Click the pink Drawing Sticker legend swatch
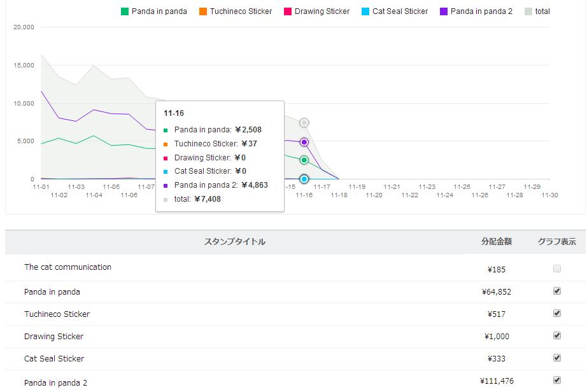Image resolution: width=587 pixels, height=392 pixels. tap(288, 11)
